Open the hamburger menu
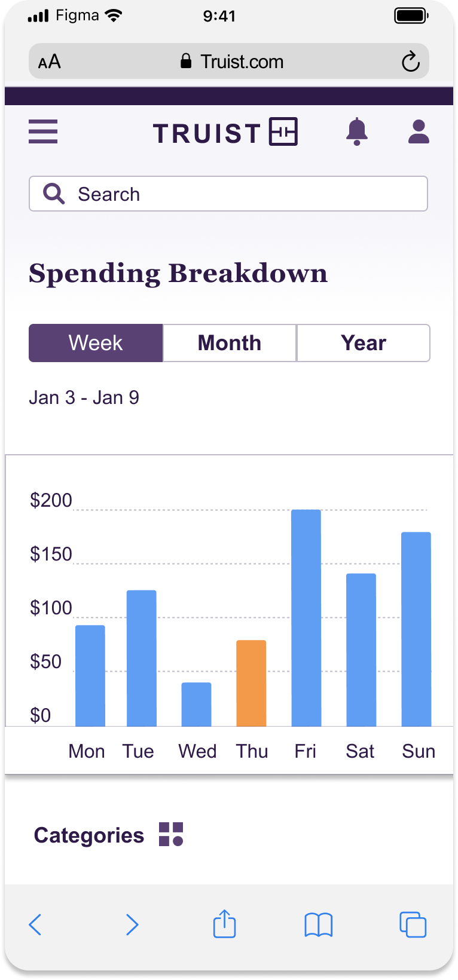The width and height of the screenshot is (458, 980). pos(43,131)
